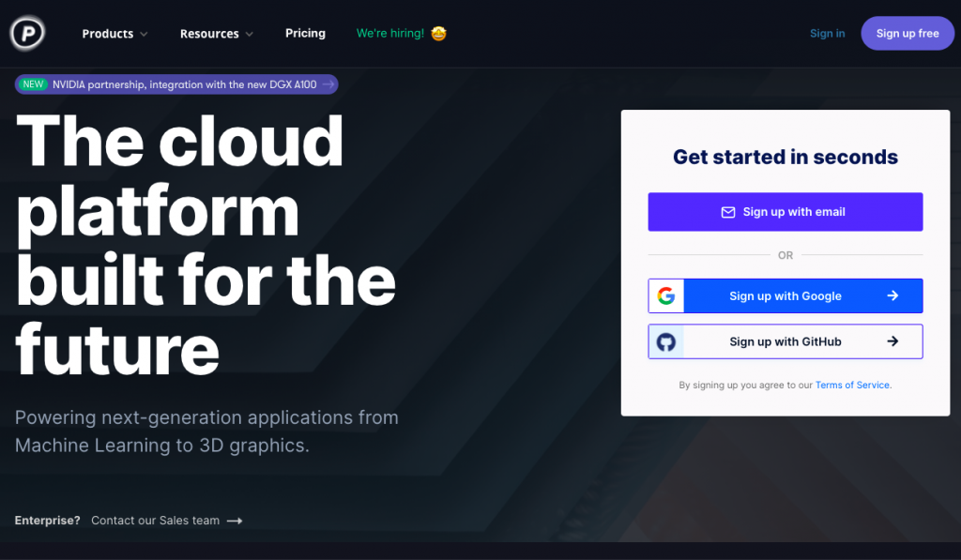Click the 'Enterprise?' label
Screen dimensions: 961x560
tap(47, 521)
